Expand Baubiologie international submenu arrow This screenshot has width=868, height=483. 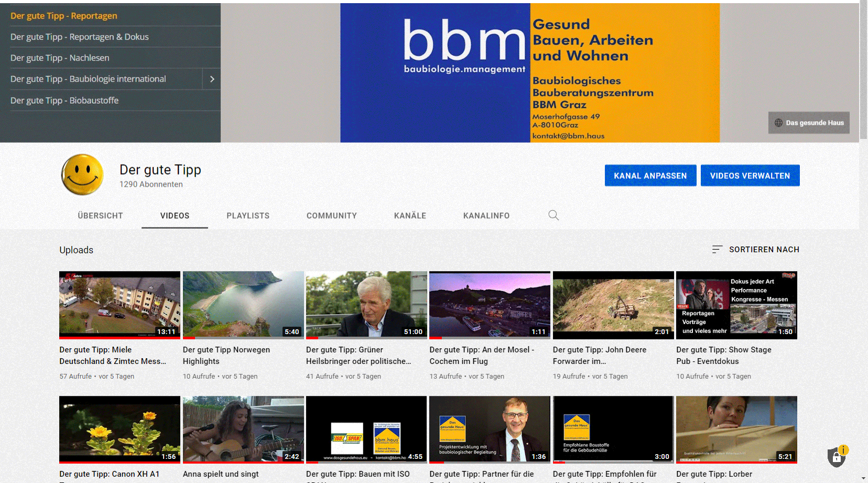click(212, 79)
